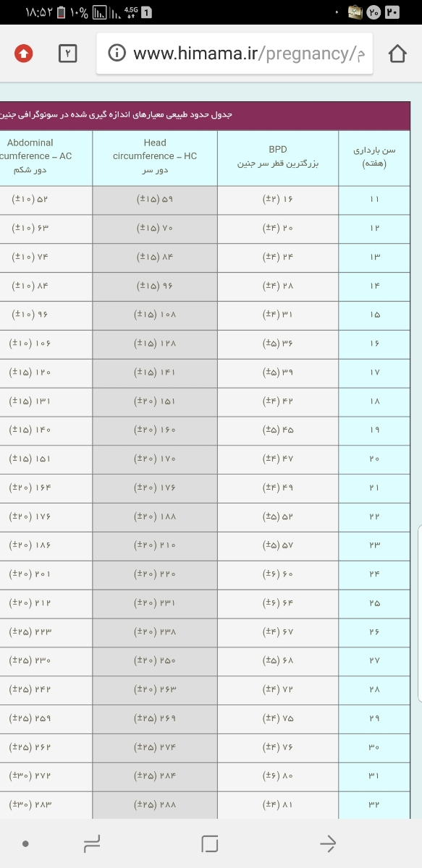
Task: Tap the site info circle icon
Action: coord(117,53)
